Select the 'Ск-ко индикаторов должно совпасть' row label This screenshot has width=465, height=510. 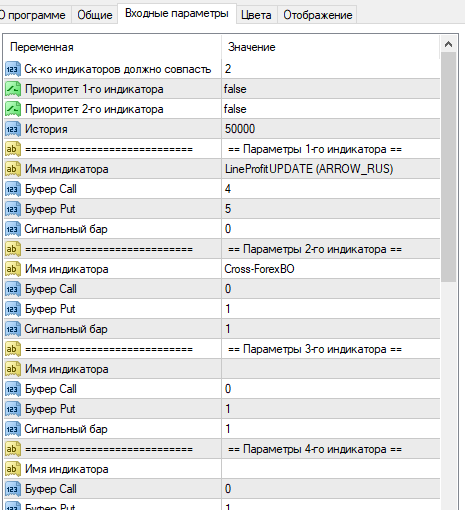pos(118,69)
